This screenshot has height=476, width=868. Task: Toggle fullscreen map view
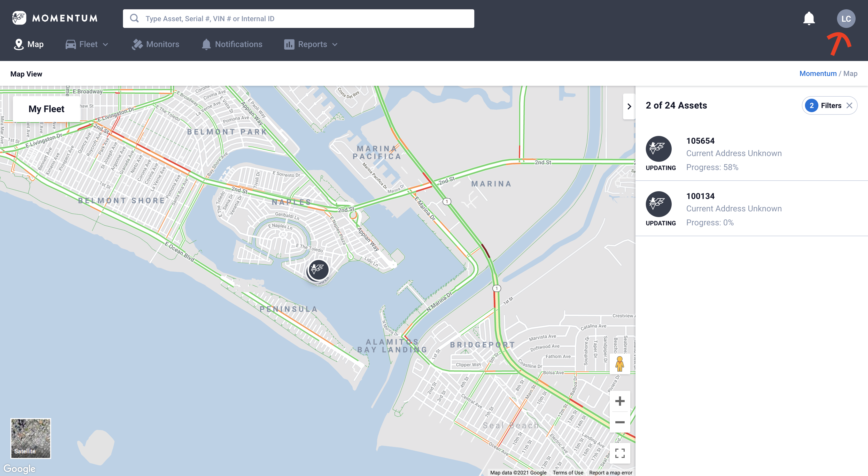pyautogui.click(x=620, y=453)
